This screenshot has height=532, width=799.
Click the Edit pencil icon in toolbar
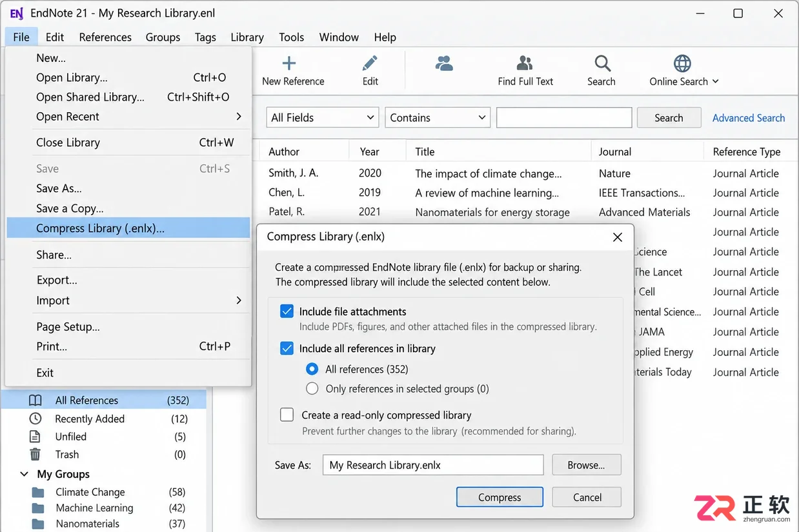coord(370,63)
